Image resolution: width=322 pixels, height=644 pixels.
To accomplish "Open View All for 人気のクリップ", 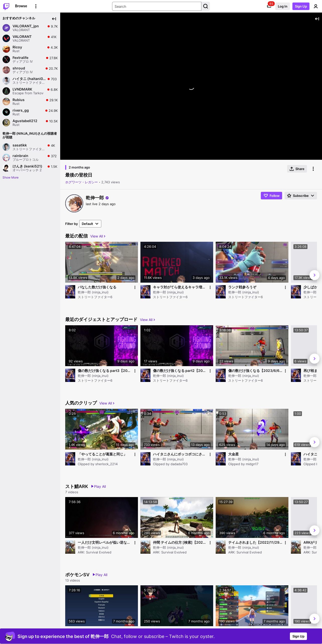I will pyautogui.click(x=107, y=403).
